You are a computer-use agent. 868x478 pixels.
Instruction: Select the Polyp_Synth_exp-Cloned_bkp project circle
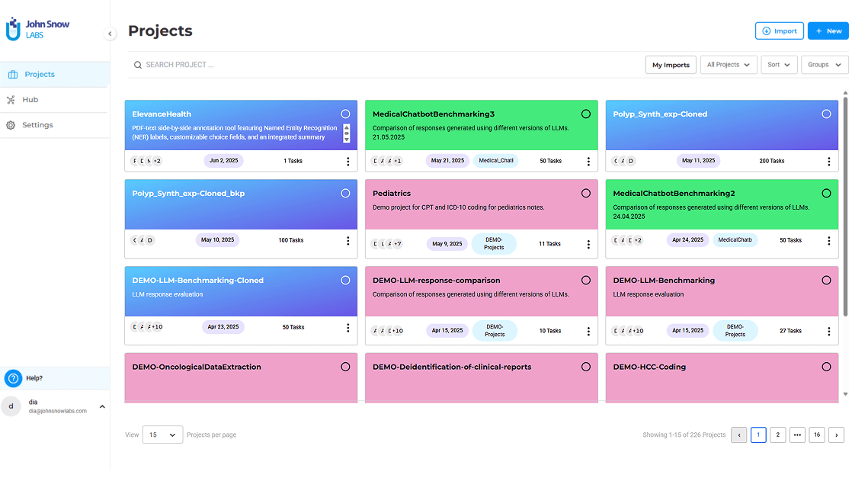tap(345, 194)
